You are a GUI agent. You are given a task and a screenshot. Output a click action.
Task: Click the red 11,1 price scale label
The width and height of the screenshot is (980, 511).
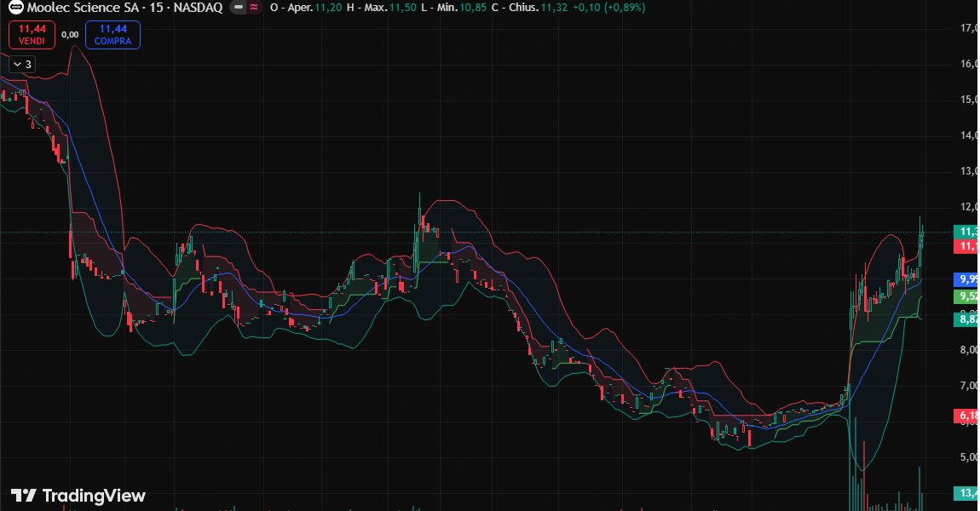click(x=967, y=246)
